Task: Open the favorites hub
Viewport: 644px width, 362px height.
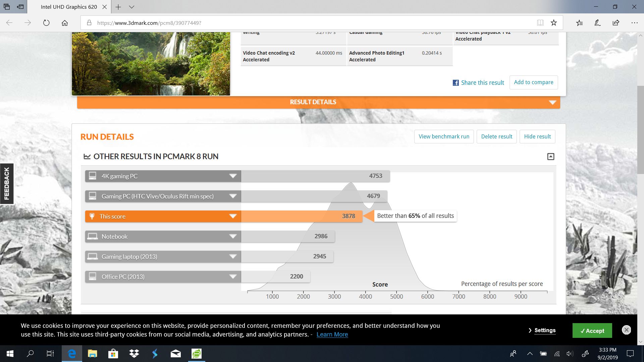Action: click(579, 23)
